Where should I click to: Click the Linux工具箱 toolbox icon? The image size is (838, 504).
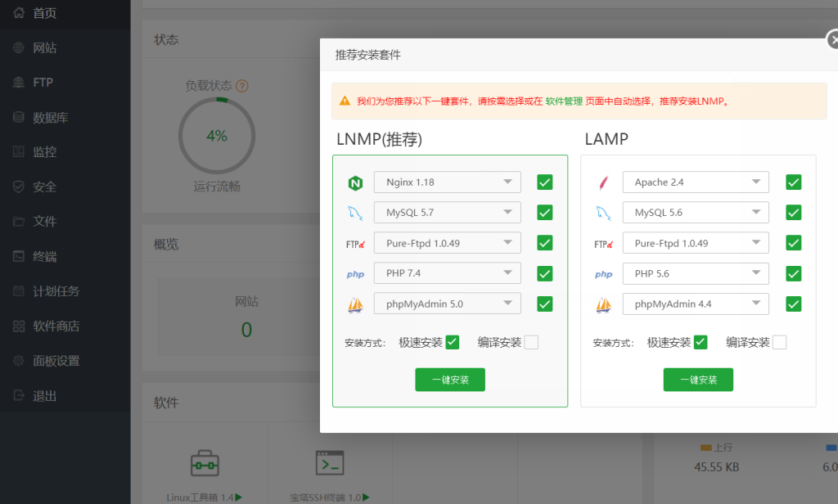pyautogui.click(x=205, y=463)
